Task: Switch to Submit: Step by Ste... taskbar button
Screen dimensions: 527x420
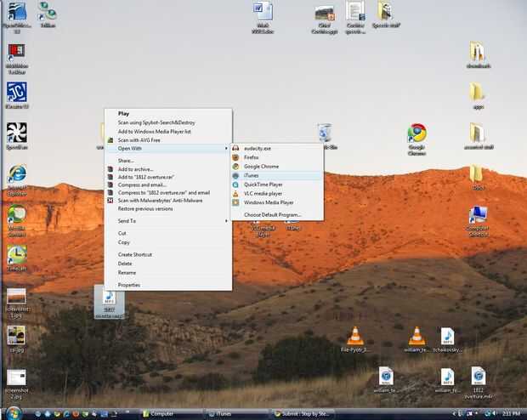Action: point(303,414)
